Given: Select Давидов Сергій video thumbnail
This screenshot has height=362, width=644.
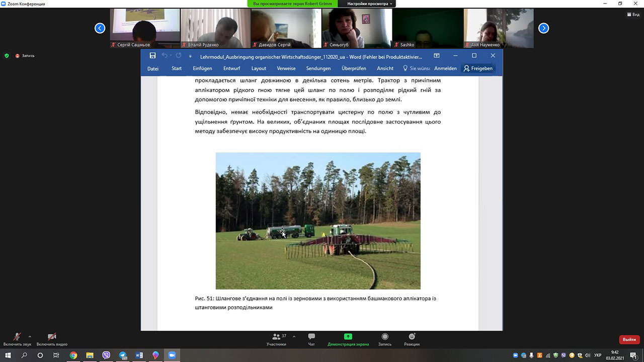Looking at the screenshot, I should coord(286,28).
